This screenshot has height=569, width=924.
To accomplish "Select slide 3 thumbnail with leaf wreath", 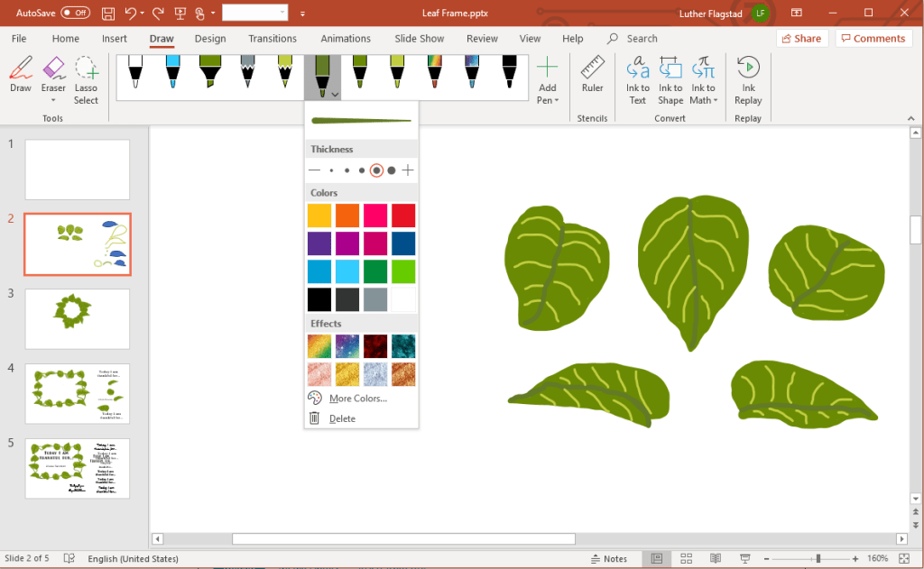I will pyautogui.click(x=78, y=318).
